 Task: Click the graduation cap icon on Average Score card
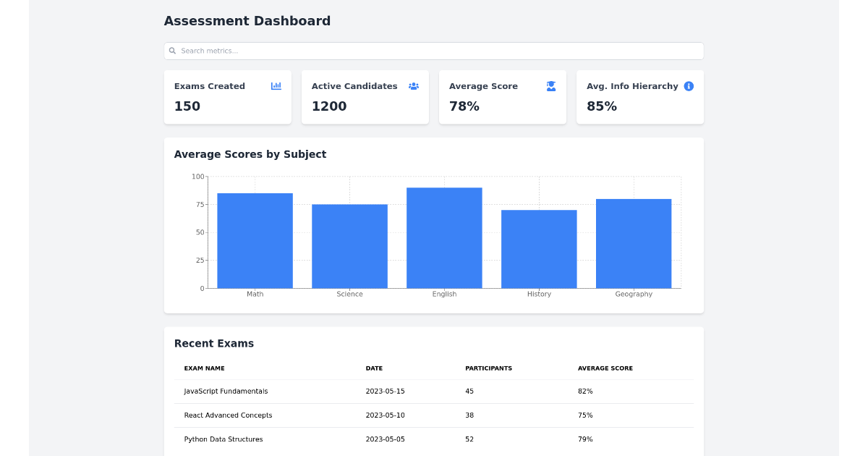550,85
